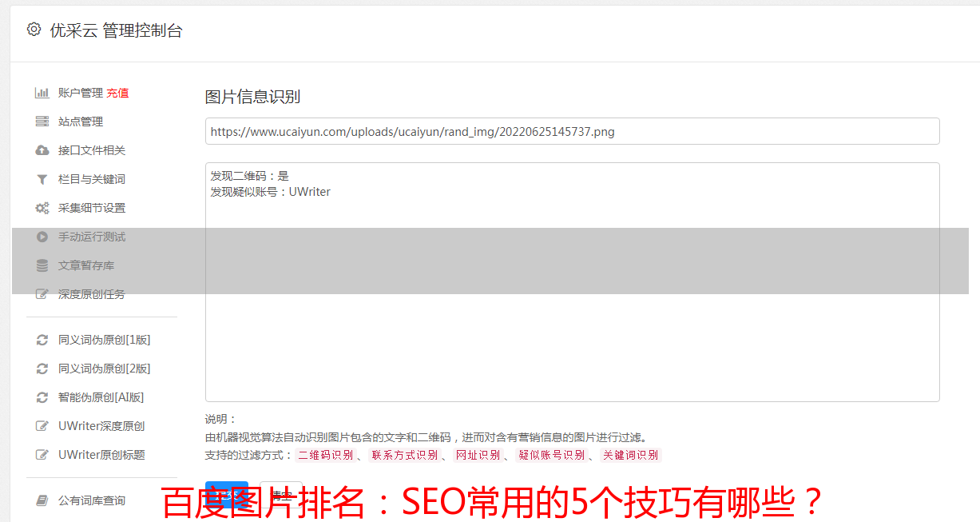Click the refresh icon beside 智能伪原创[AI版]

coord(42,397)
